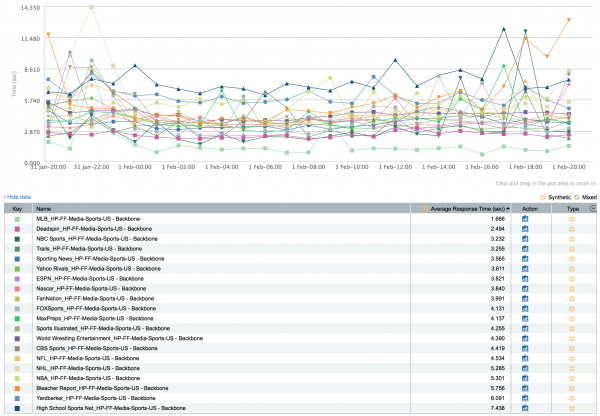Open the chart action icon for FOXSports row
The height and width of the screenshot is (416, 600).
525,308
